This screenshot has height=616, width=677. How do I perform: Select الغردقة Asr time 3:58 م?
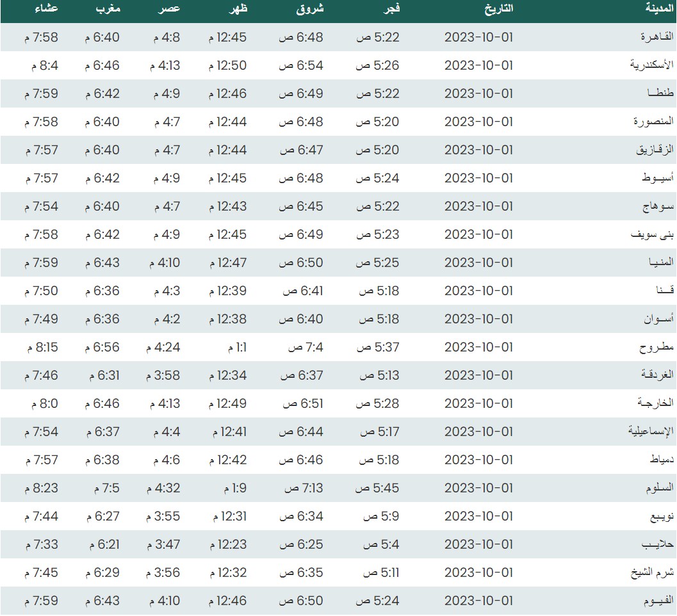coord(163,375)
